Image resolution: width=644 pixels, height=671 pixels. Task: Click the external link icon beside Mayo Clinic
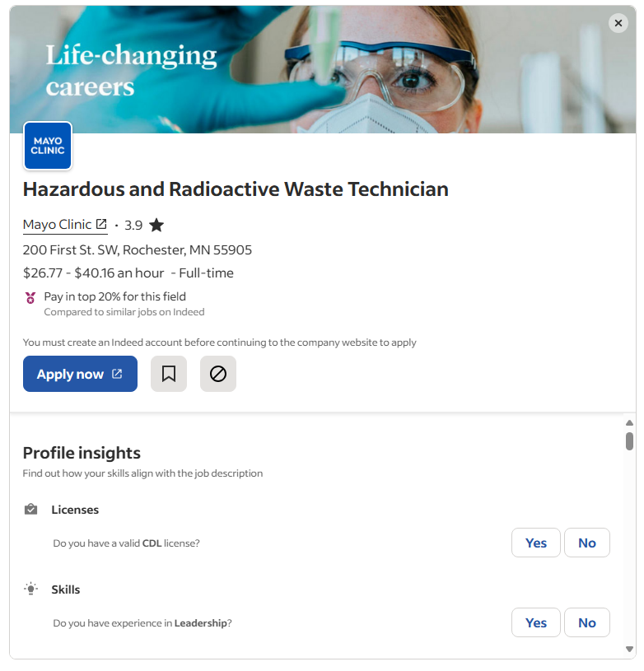101,224
